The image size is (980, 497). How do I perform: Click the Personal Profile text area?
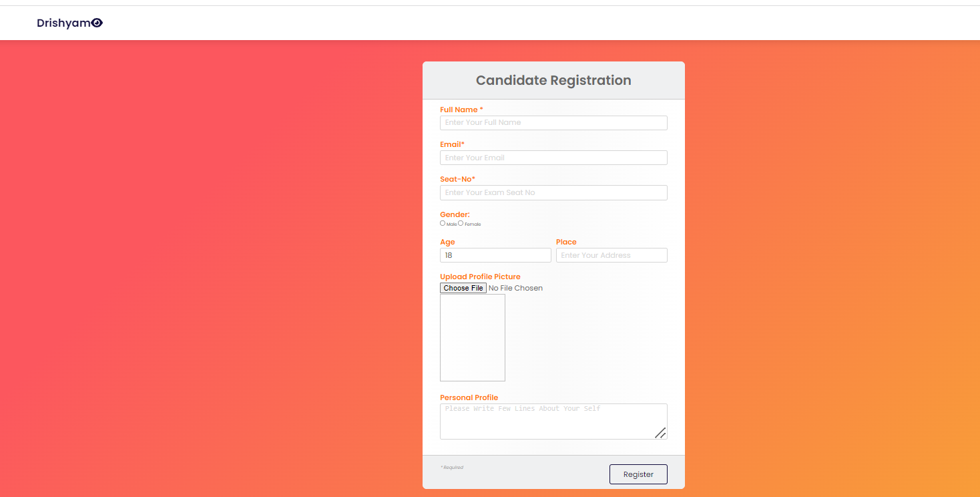[553, 420]
